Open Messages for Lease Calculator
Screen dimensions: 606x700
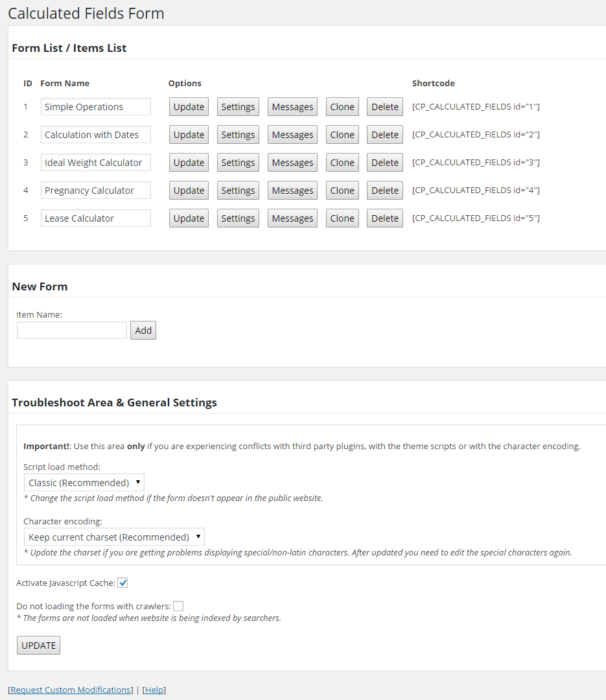[292, 218]
